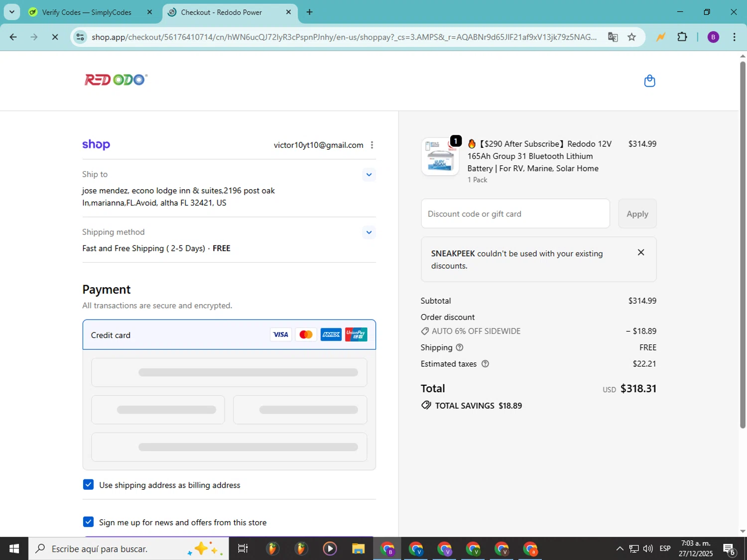This screenshot has width=747, height=560.
Task: Dismiss the SNEAKPEEK discount error message
Action: pyautogui.click(x=641, y=252)
